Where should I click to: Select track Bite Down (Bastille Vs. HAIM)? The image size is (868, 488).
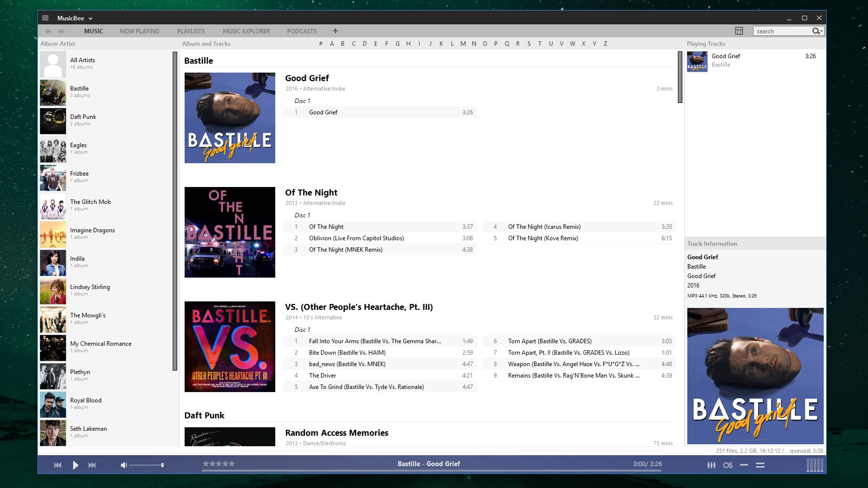(x=380, y=353)
